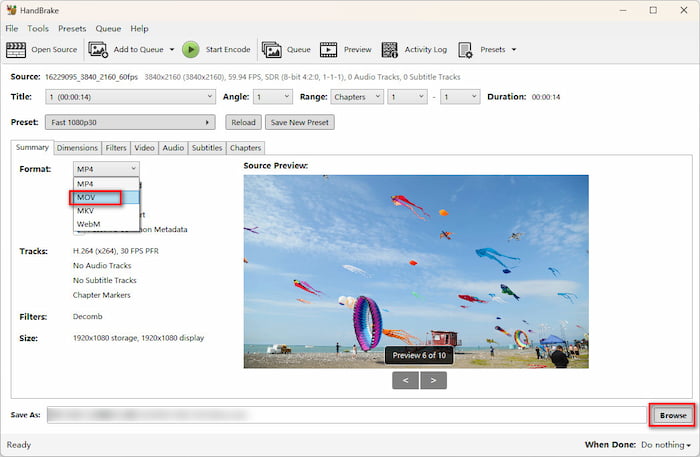
Task: Click the source preview kite image
Action: 416,272
